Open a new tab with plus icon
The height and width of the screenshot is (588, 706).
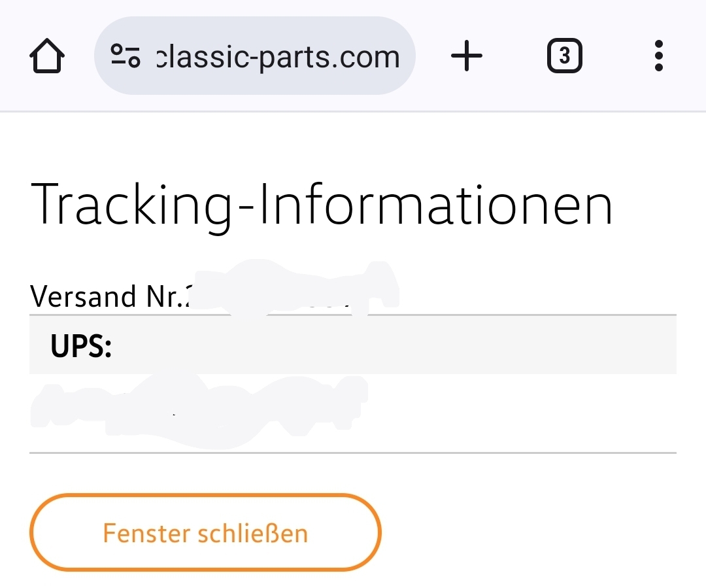coord(467,56)
